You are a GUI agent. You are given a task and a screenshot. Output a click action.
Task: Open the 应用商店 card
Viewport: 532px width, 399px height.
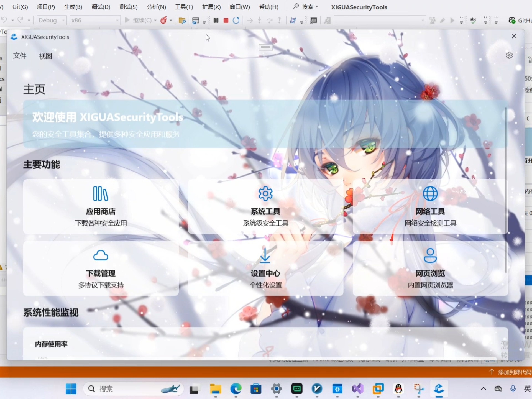pos(101,207)
